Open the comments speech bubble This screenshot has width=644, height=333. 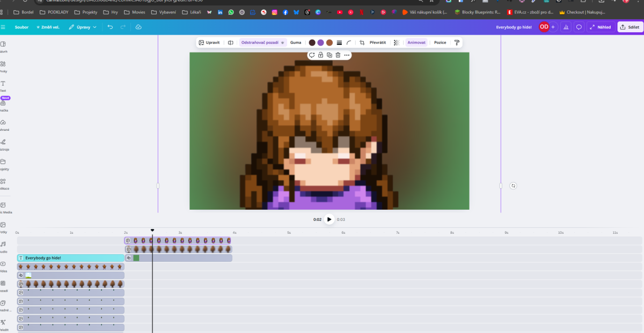coord(579,27)
